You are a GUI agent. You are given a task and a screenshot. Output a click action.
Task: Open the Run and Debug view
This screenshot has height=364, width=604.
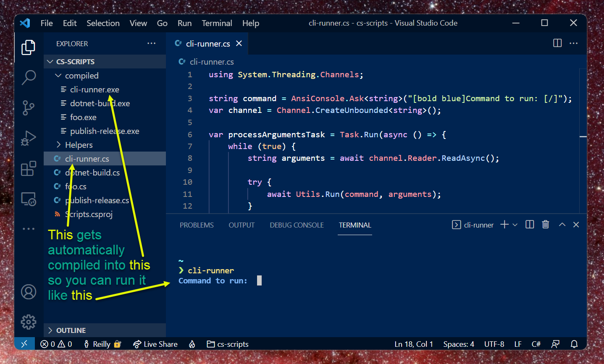coord(29,138)
